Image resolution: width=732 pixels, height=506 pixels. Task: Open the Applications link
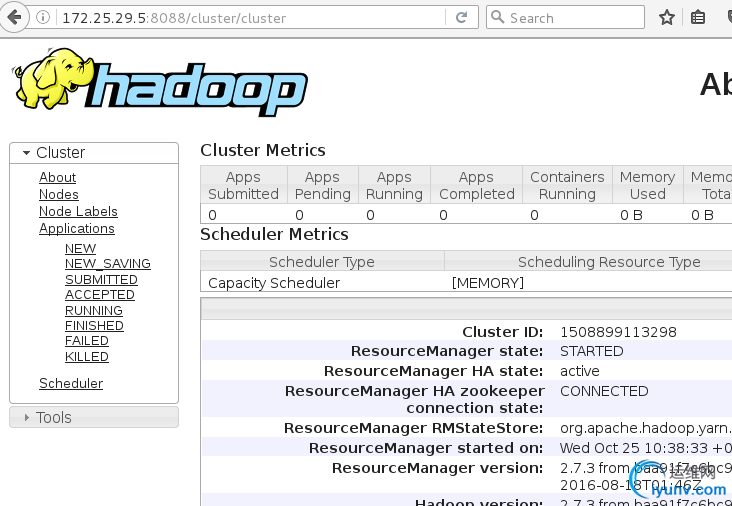pos(77,229)
